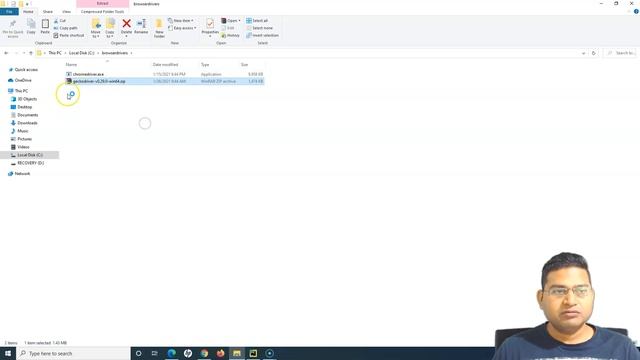Click the Copy button in Clipboard group
The width and height of the screenshot is (640, 360).
[x=31, y=27]
